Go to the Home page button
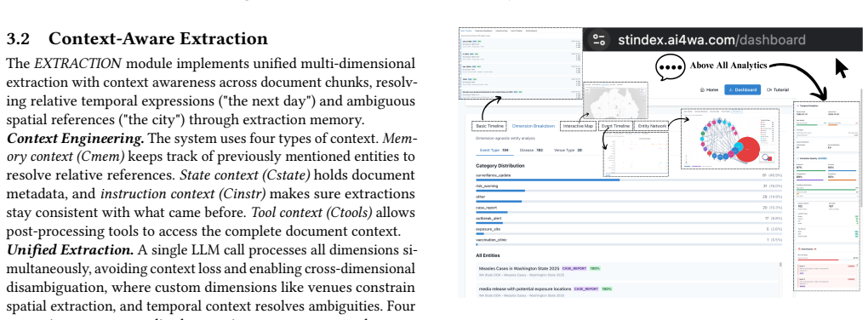868x320 pixels. pyautogui.click(x=709, y=89)
